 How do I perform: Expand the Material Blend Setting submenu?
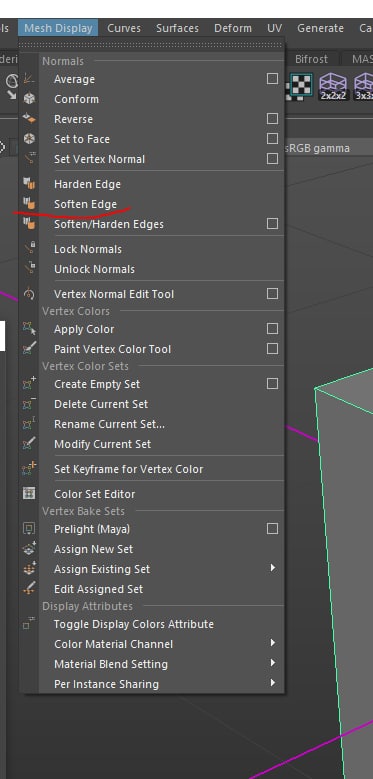(x=273, y=663)
